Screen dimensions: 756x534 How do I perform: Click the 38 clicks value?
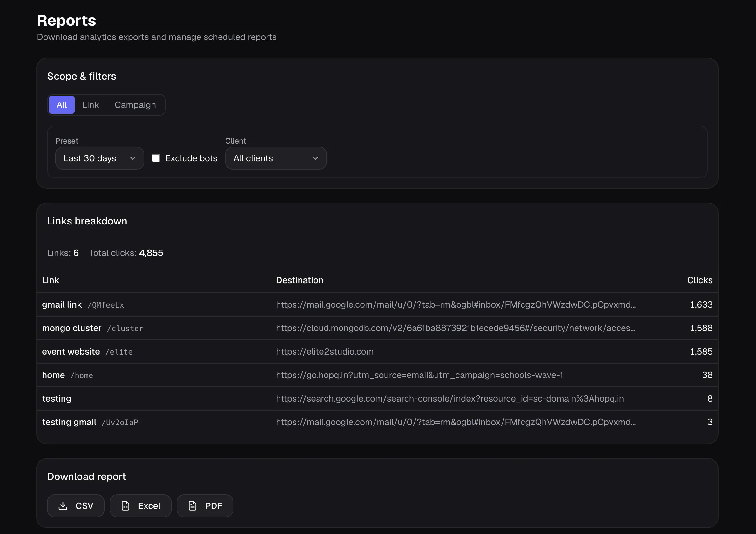point(707,375)
